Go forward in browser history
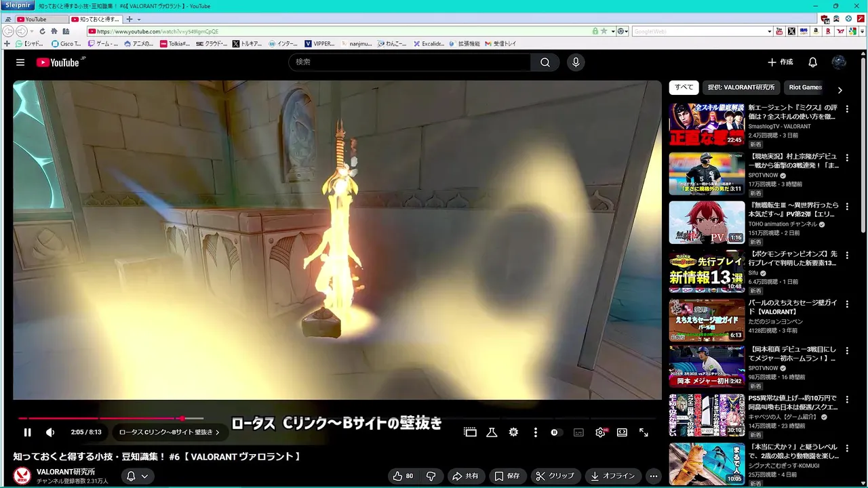 point(21,31)
